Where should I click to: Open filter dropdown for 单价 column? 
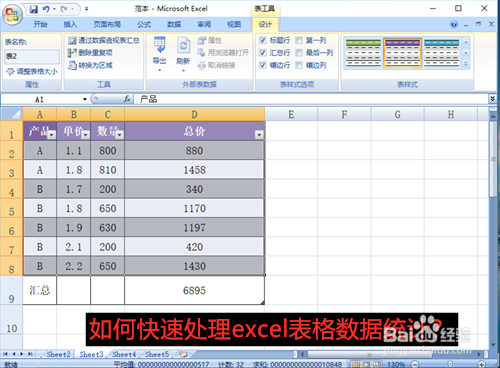(86, 135)
